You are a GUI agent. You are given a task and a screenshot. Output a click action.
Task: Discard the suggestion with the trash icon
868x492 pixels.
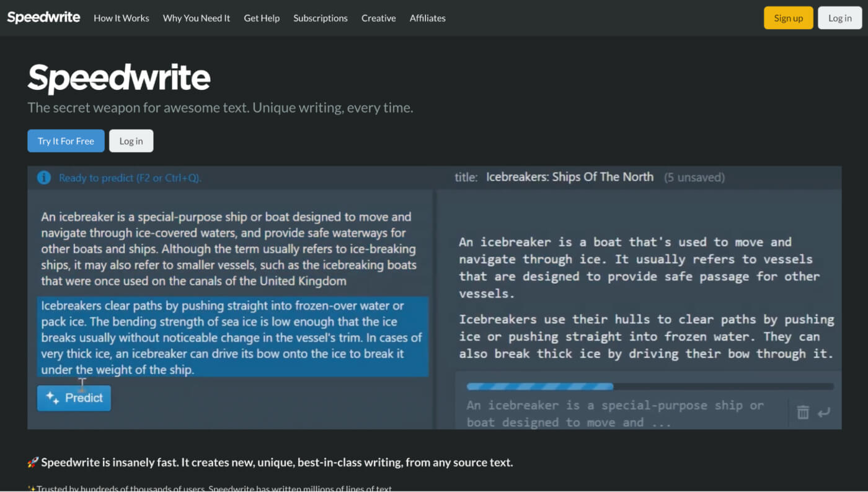click(802, 412)
